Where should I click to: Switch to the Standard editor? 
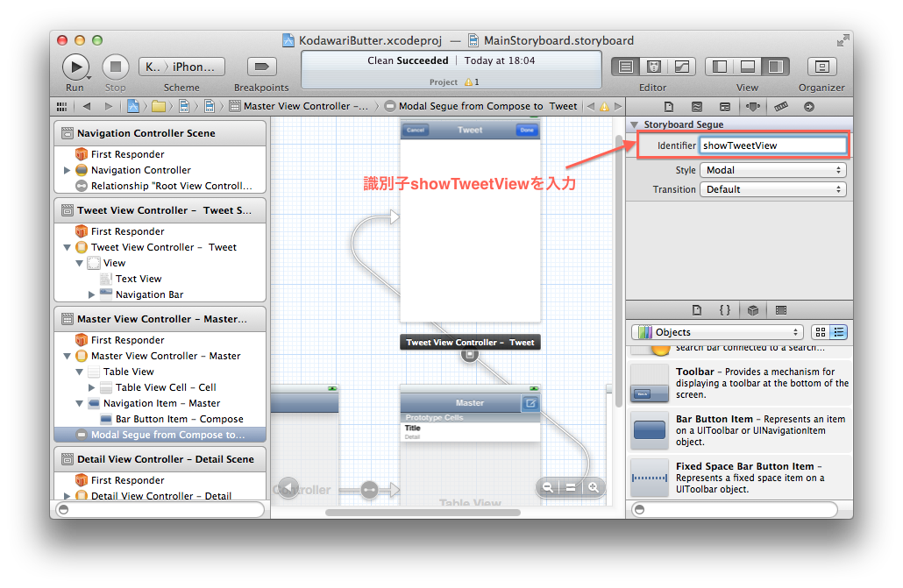click(625, 67)
